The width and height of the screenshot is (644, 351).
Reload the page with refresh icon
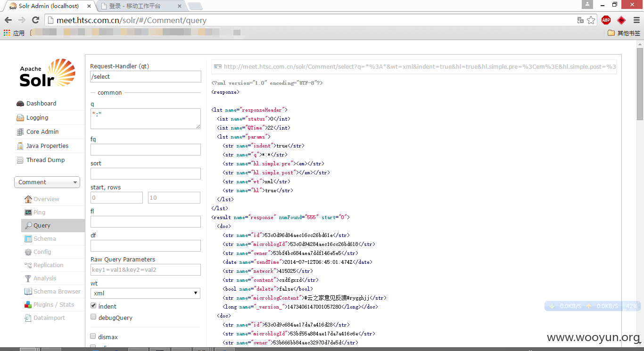pyautogui.click(x=35, y=20)
